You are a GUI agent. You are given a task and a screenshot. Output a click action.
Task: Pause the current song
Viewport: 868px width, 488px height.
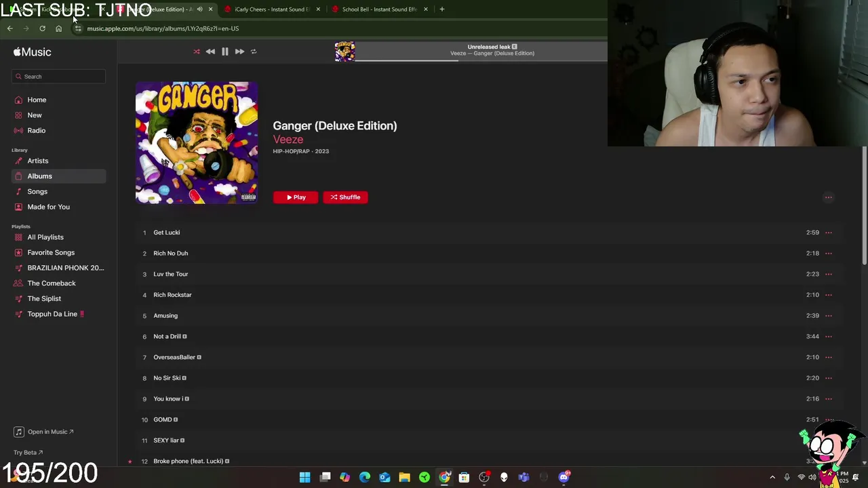click(x=225, y=52)
